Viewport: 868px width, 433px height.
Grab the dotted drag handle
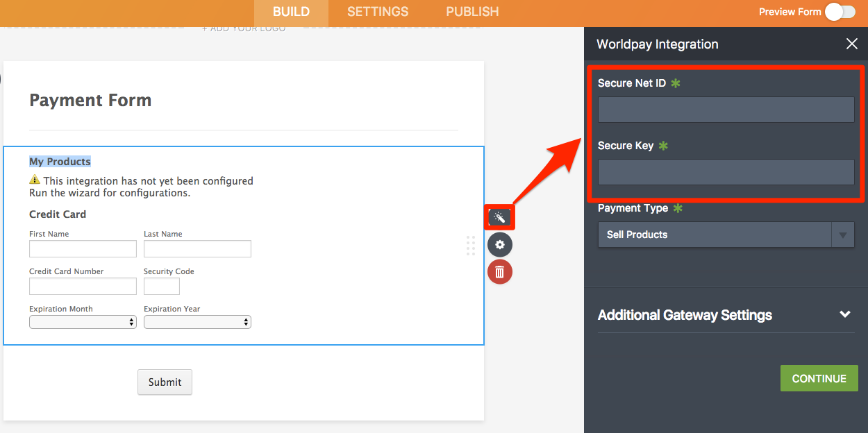point(471,246)
